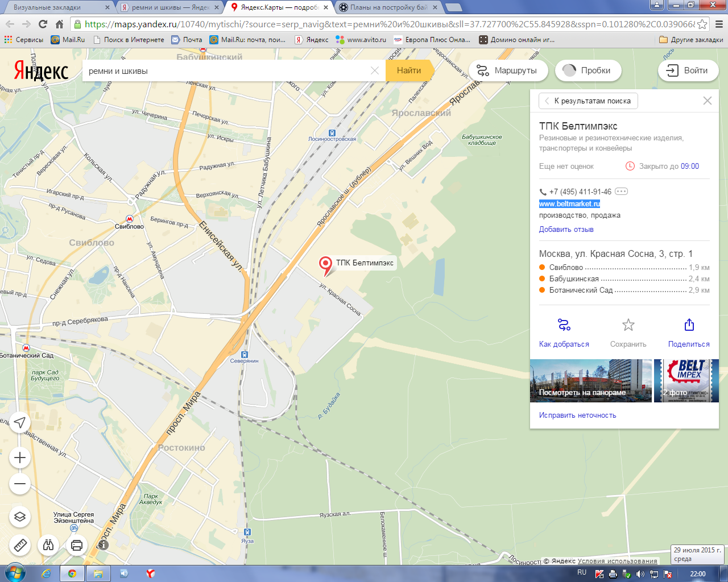Click the Как добраться route icon
728x582 pixels.
[564, 325]
